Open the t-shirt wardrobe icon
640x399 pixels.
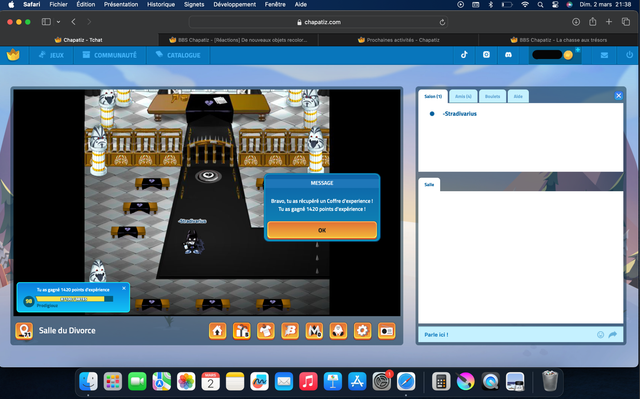266,331
